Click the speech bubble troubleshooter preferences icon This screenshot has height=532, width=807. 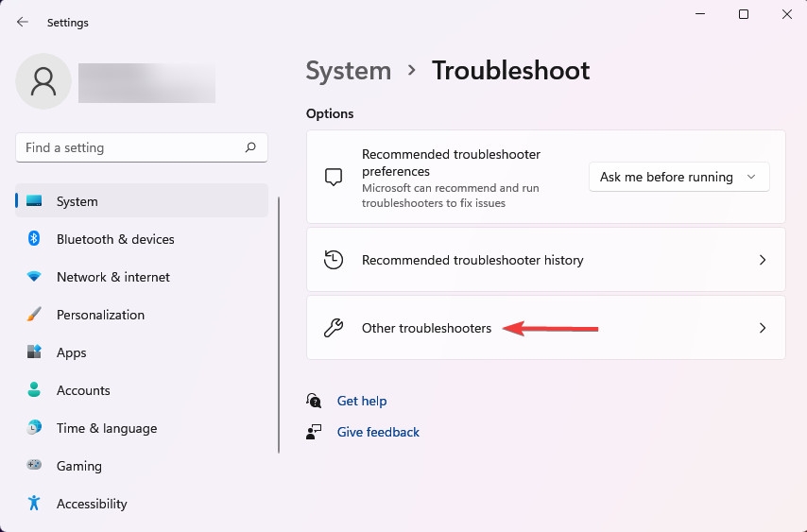(334, 177)
